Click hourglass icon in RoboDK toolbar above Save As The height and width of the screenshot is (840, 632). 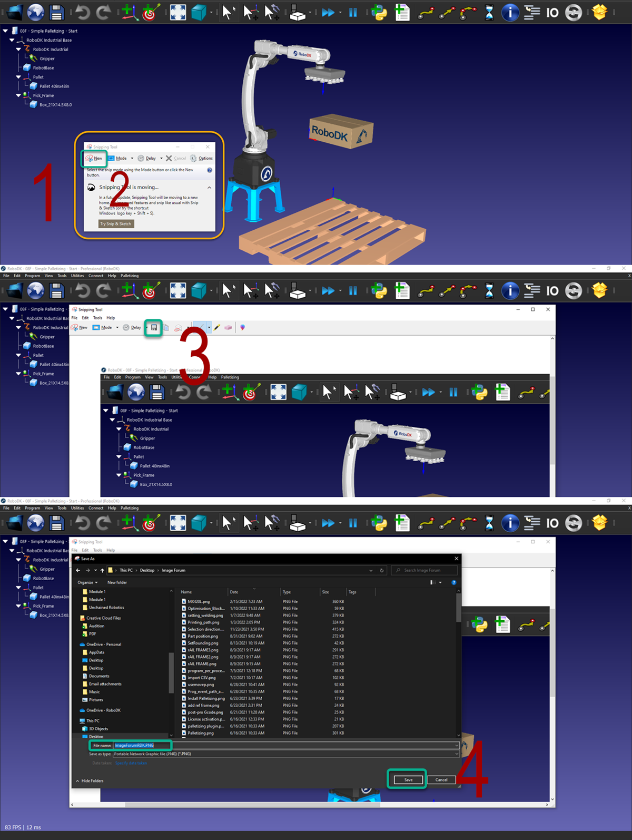(489, 523)
